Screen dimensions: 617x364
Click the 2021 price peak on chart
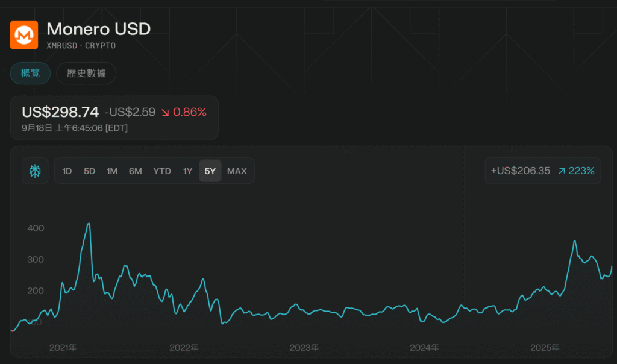click(89, 224)
